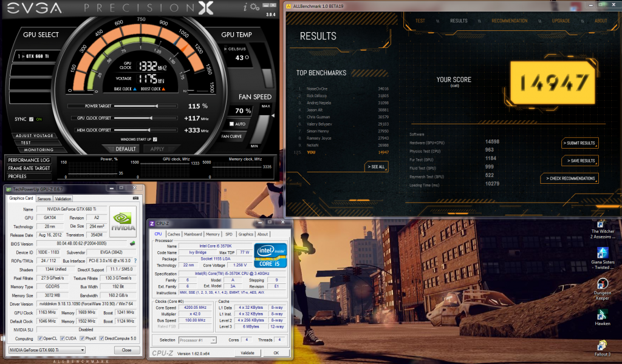Open the Performance Log tab
The width and height of the screenshot is (622, 364).
coord(29,160)
